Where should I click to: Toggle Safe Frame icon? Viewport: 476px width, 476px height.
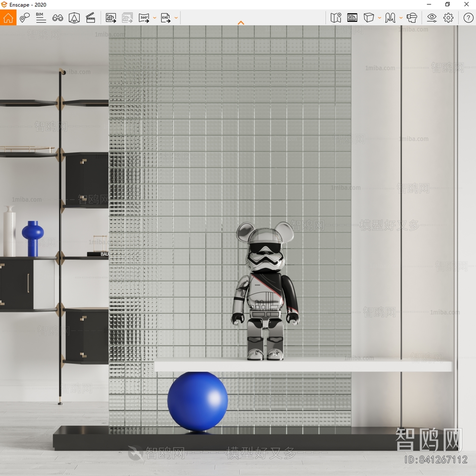(x=352, y=18)
